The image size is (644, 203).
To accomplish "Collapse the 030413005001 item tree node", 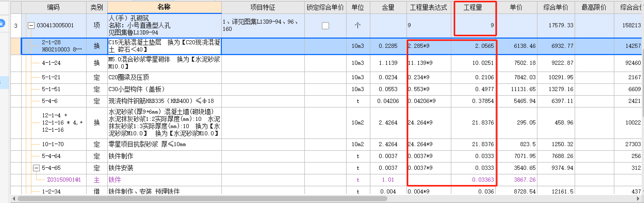I will click(31, 25).
